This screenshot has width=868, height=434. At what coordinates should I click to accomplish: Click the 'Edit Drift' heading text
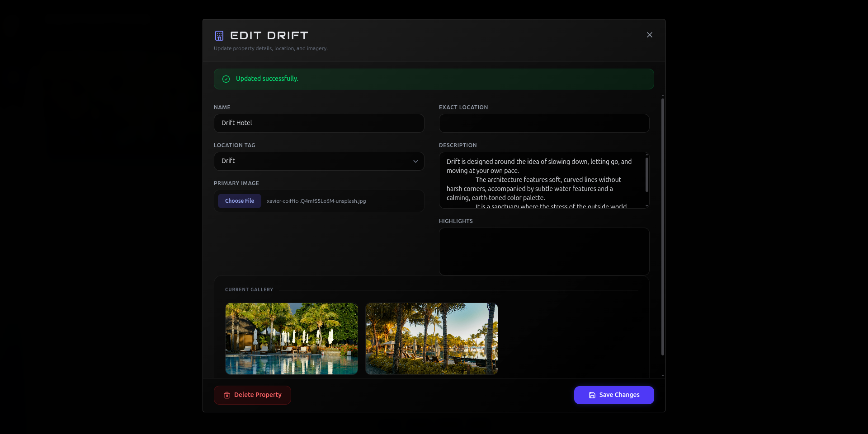pos(269,36)
